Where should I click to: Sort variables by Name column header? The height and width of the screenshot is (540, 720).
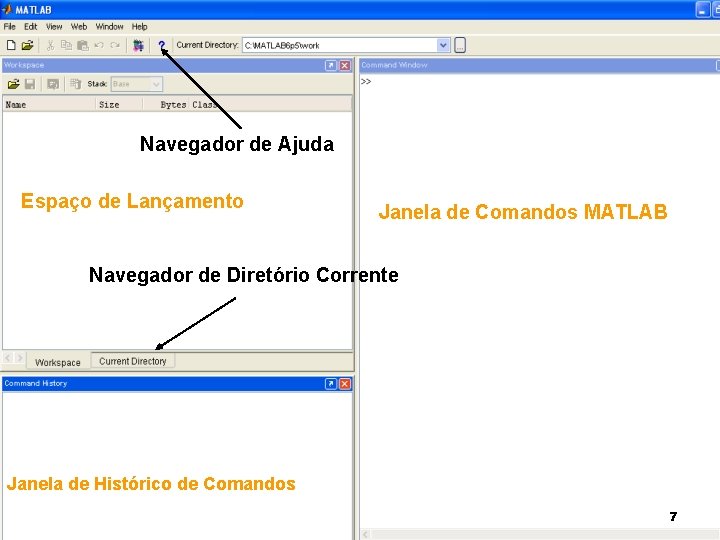49,105
